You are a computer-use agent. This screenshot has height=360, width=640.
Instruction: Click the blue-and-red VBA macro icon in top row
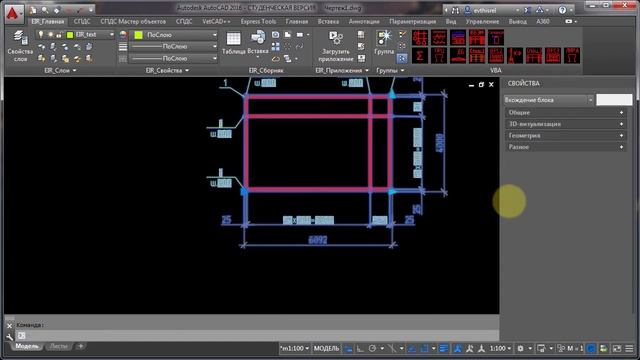point(458,38)
